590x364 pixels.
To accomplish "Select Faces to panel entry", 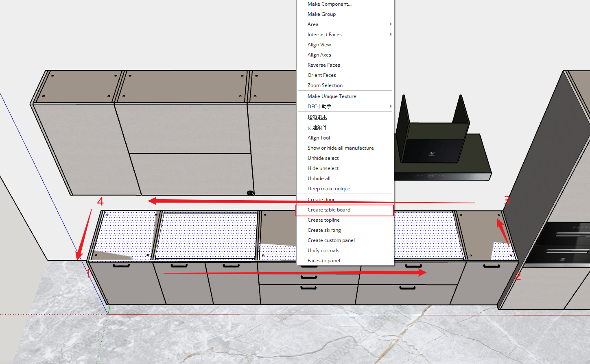I will (323, 261).
